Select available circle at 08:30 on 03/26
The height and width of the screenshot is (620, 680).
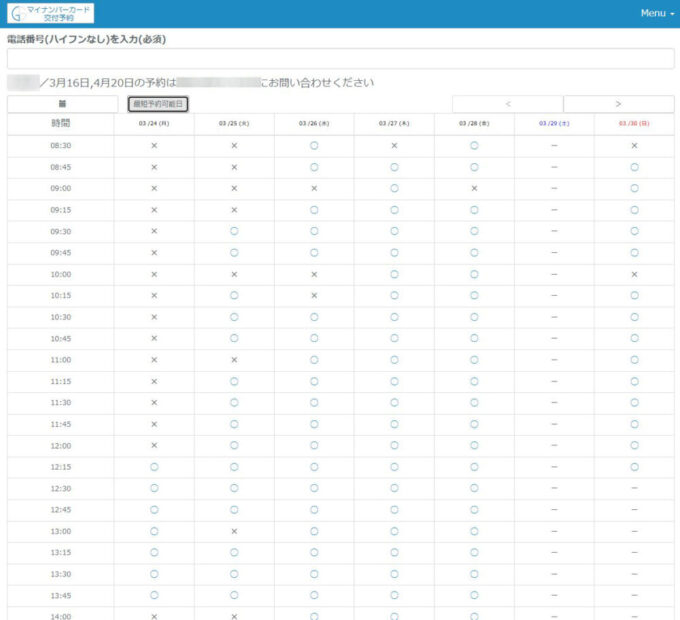coord(314,145)
